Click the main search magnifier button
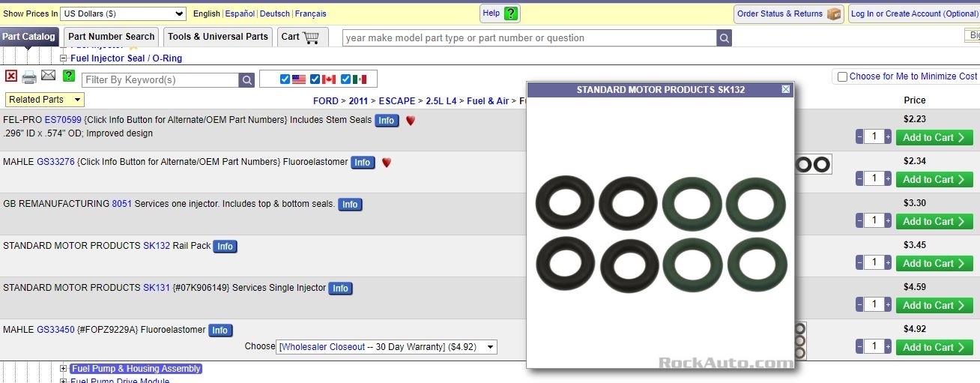This screenshot has width=980, height=383. pyautogui.click(x=724, y=38)
